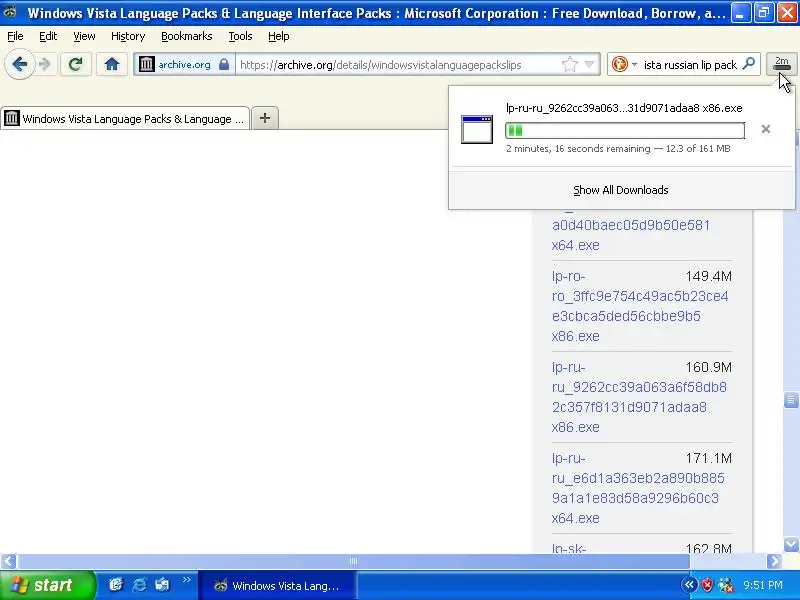Click the 9:51 PM taskbar clock
Screen dimensions: 800x600
763,585
